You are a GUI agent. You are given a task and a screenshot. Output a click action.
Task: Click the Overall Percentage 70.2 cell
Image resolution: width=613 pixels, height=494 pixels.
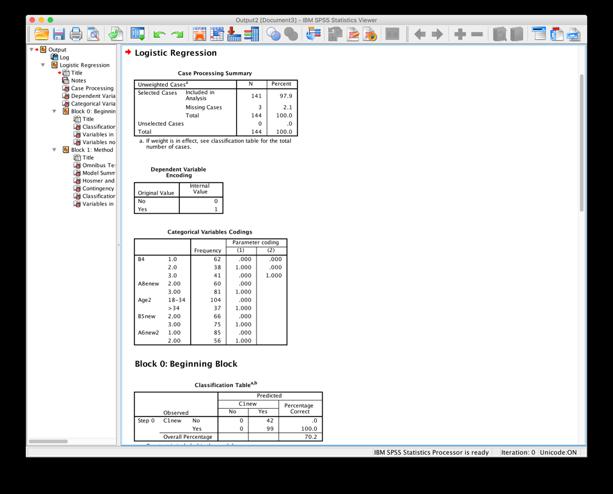(311, 437)
